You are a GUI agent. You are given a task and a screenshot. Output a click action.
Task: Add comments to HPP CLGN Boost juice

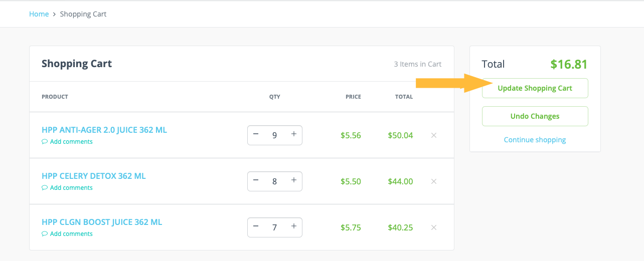click(71, 234)
